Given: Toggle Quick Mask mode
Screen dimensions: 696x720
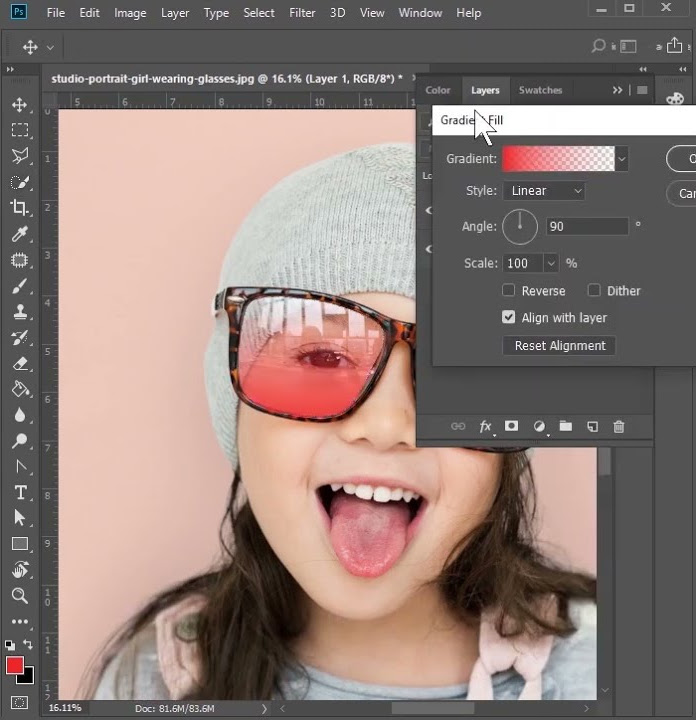Looking at the screenshot, I should tap(19, 703).
